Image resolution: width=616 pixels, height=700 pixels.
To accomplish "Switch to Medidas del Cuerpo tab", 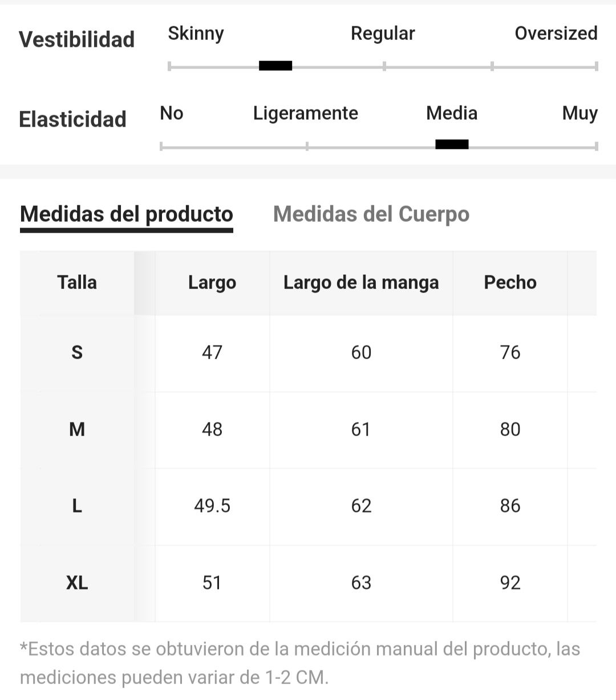I will (x=371, y=214).
